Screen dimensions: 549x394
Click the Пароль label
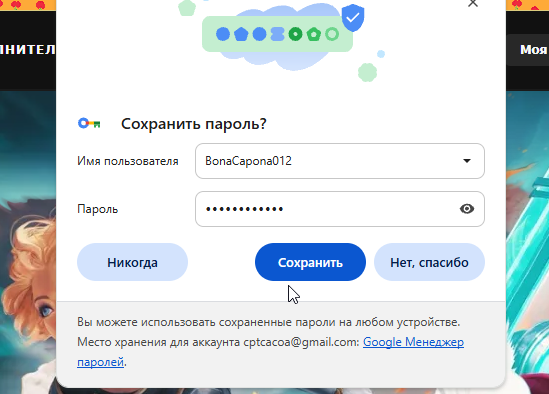tap(98, 209)
